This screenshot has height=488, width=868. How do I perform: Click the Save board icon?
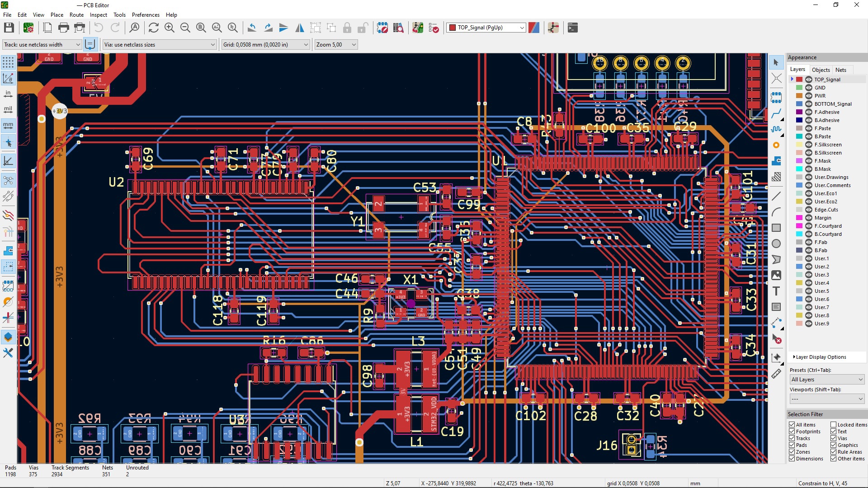(9, 28)
